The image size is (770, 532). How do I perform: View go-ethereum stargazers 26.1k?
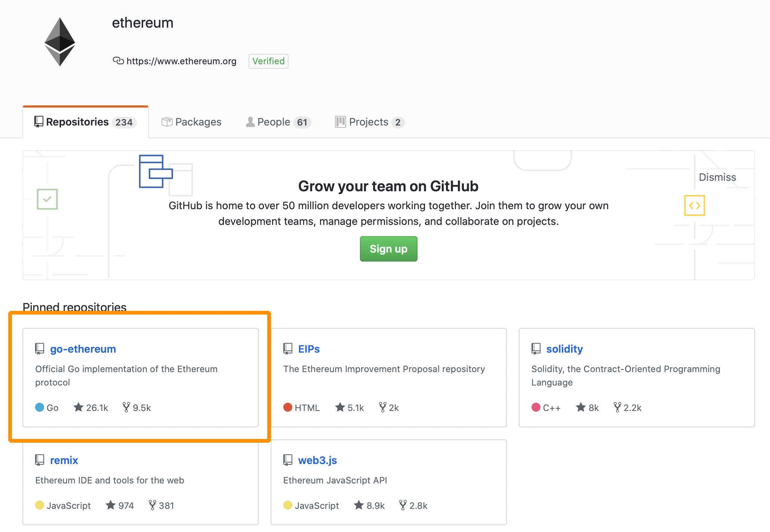(x=91, y=407)
